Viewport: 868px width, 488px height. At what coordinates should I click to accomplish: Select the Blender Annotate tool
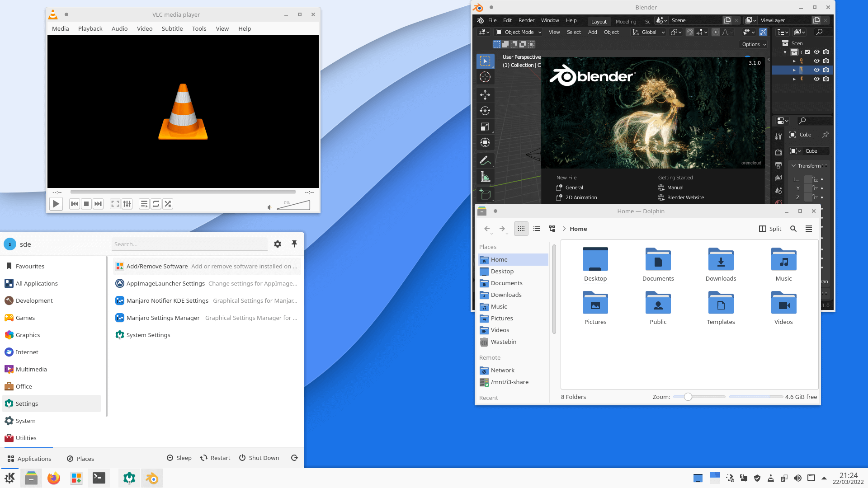point(485,160)
